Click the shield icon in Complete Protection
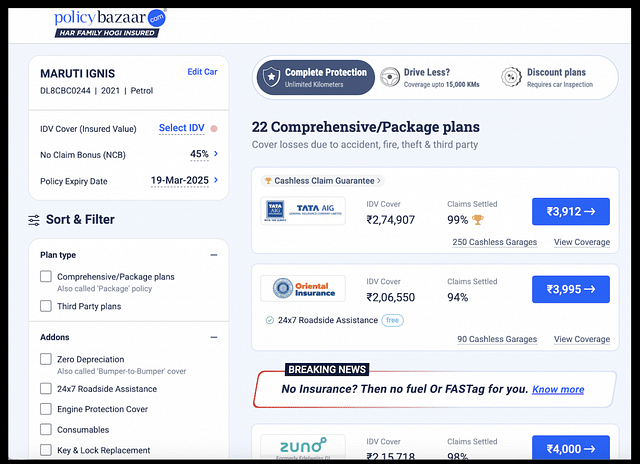The width and height of the screenshot is (640, 464). [271, 78]
